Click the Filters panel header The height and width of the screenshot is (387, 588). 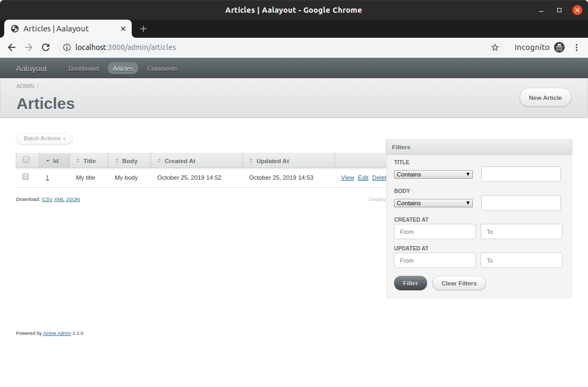pyautogui.click(x=479, y=147)
